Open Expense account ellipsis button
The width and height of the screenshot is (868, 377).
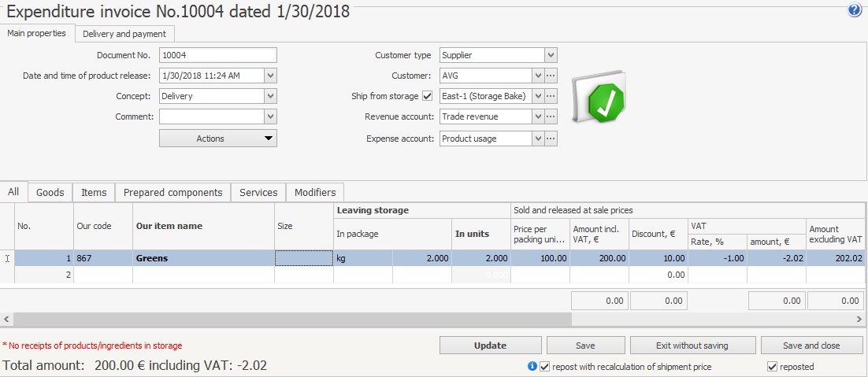click(551, 139)
